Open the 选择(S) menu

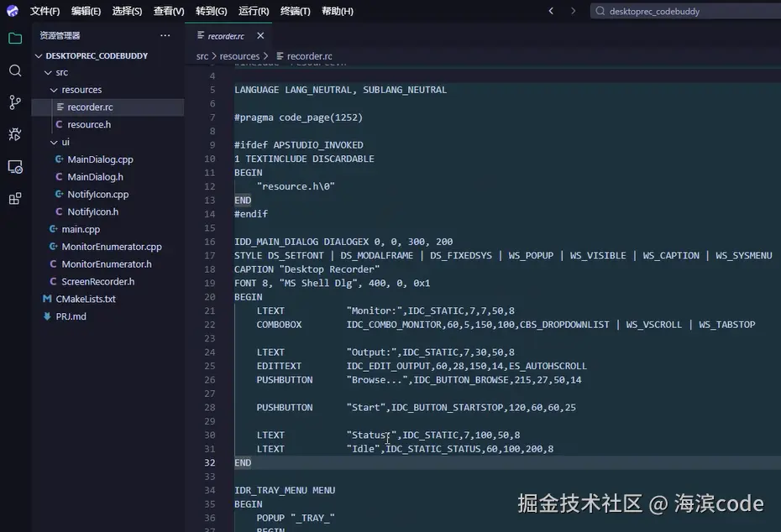[127, 11]
